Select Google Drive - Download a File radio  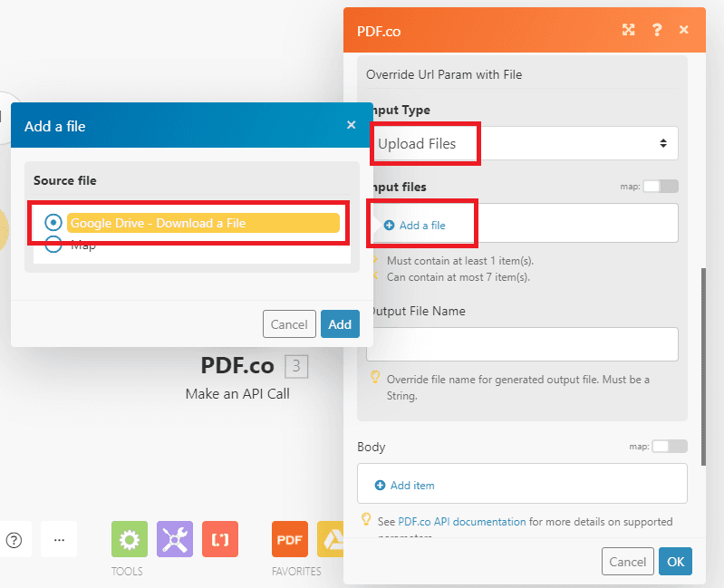tap(53, 223)
